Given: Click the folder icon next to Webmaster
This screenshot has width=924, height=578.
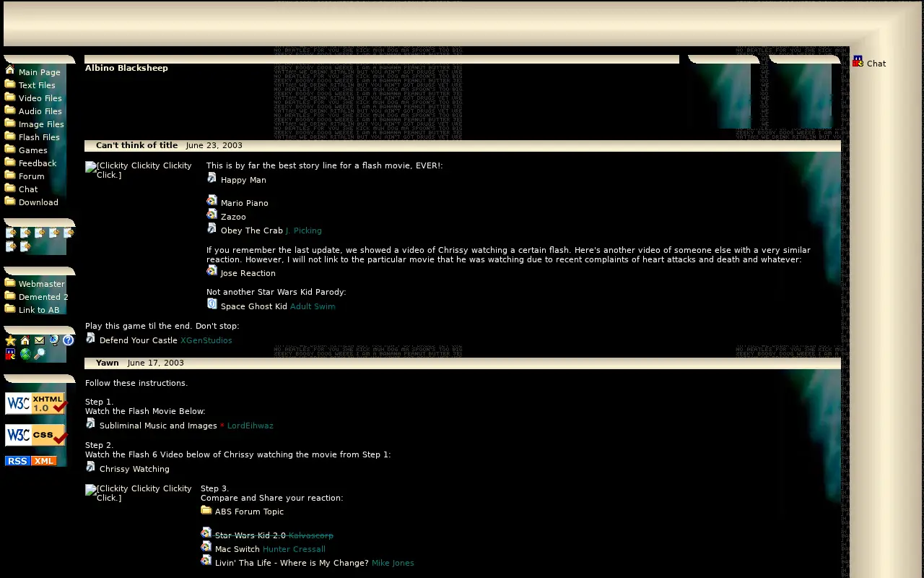Looking at the screenshot, I should (x=10, y=282).
